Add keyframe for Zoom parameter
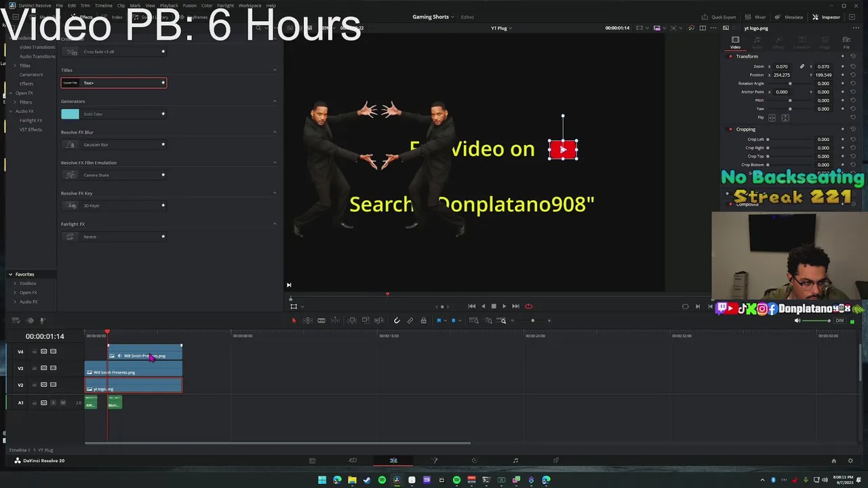This screenshot has width=868, height=488. tap(843, 66)
